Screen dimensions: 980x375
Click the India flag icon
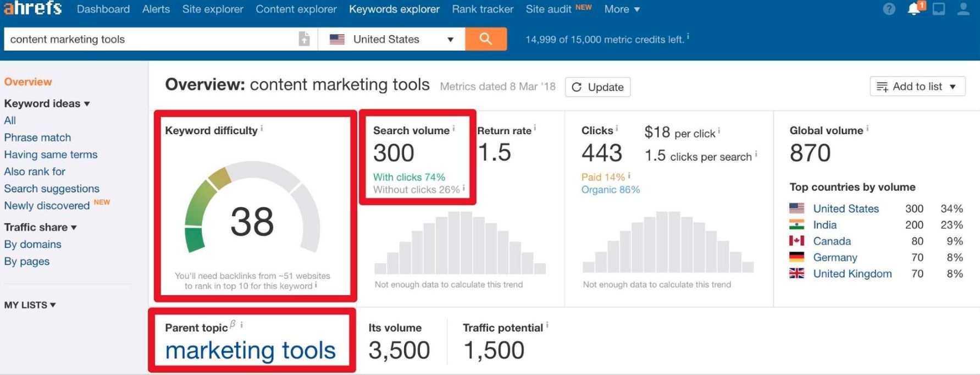[x=796, y=224]
